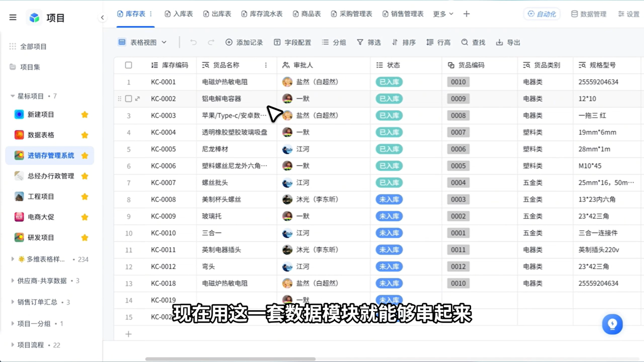Expand the 项目一分组 group
Screen dimensions: 644x362
[13, 324]
